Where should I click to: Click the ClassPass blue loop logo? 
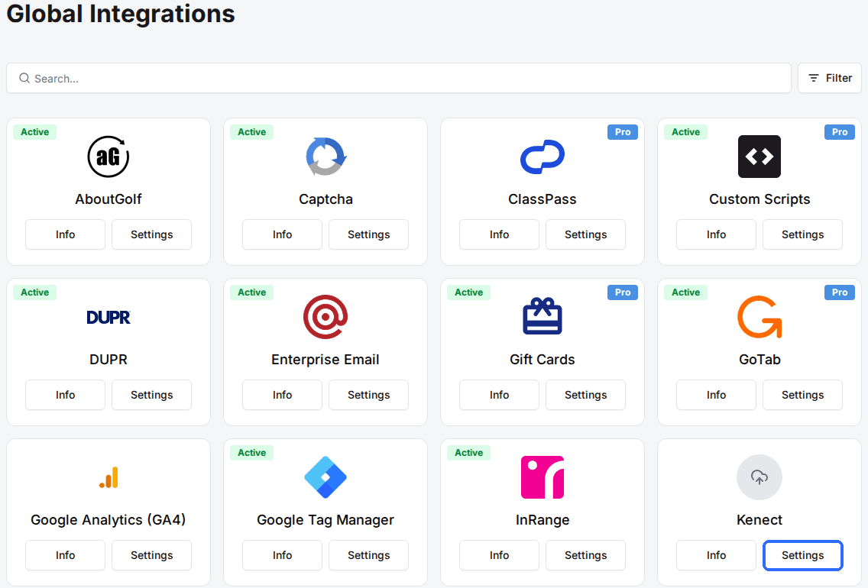[542, 157]
